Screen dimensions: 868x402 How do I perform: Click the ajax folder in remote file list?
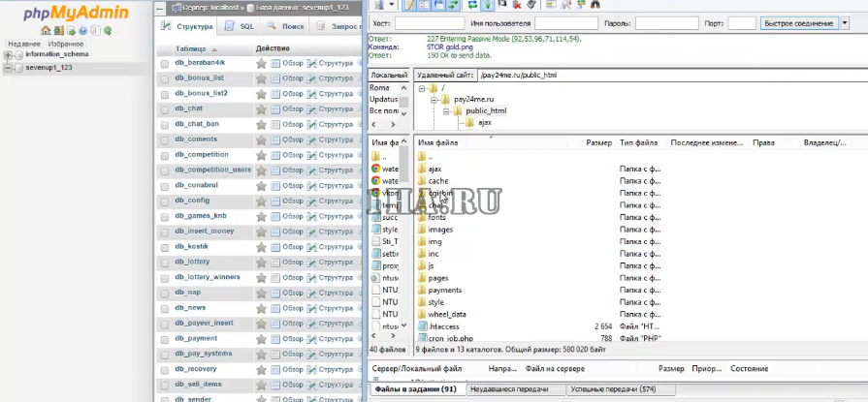pyautogui.click(x=434, y=168)
